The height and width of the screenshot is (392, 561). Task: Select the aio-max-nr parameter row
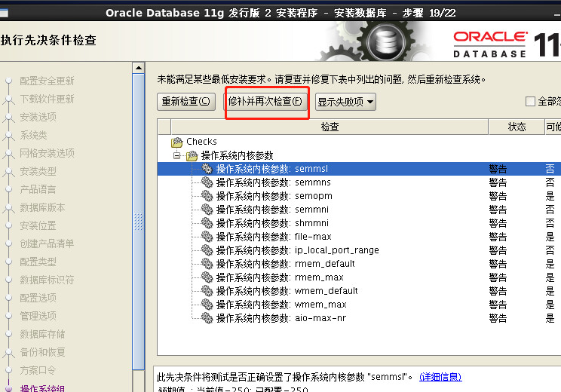pos(359,318)
